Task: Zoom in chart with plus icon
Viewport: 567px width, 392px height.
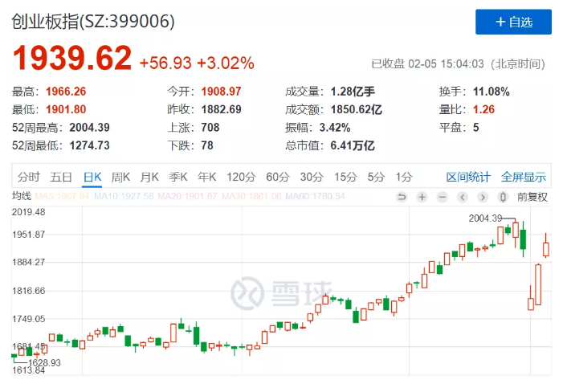Action: point(422,197)
